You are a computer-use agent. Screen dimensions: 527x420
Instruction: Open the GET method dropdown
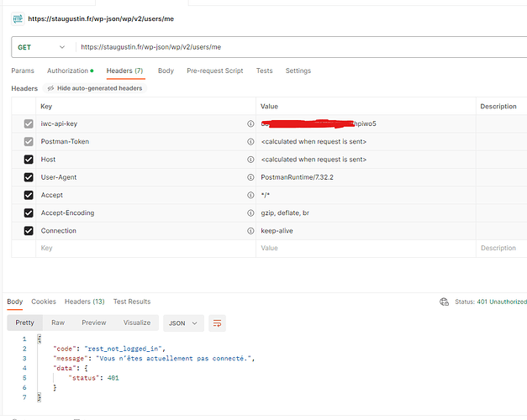(x=40, y=48)
